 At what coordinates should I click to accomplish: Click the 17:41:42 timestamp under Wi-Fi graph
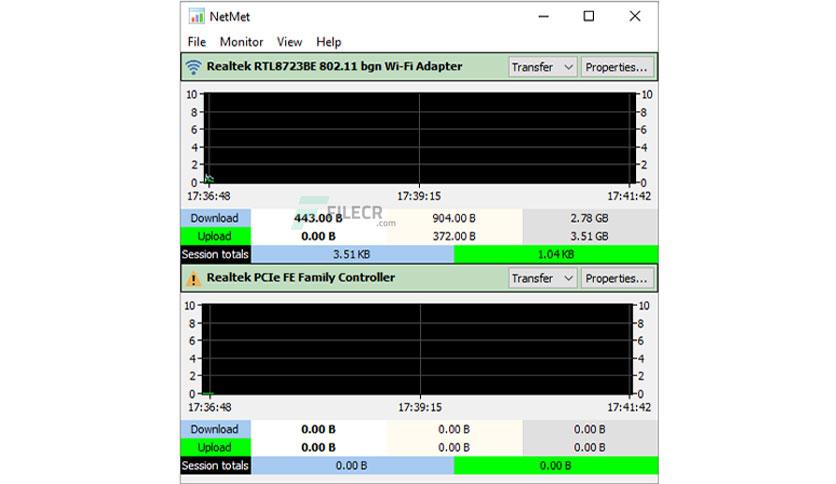(x=629, y=196)
